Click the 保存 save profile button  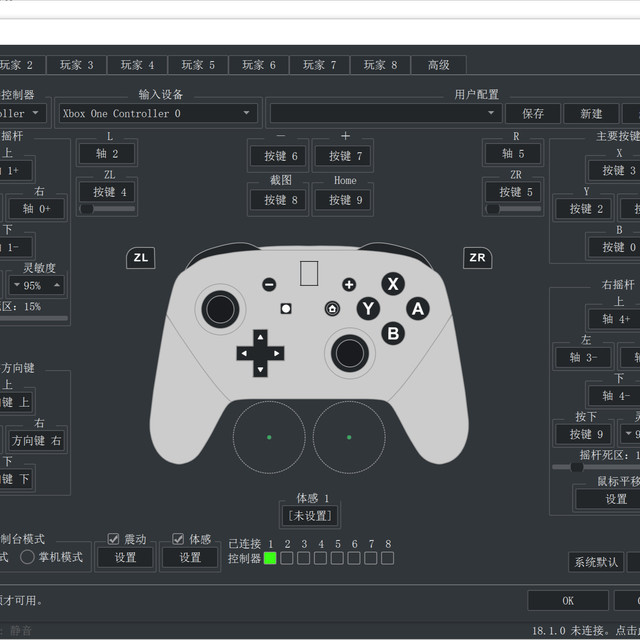[x=533, y=114]
